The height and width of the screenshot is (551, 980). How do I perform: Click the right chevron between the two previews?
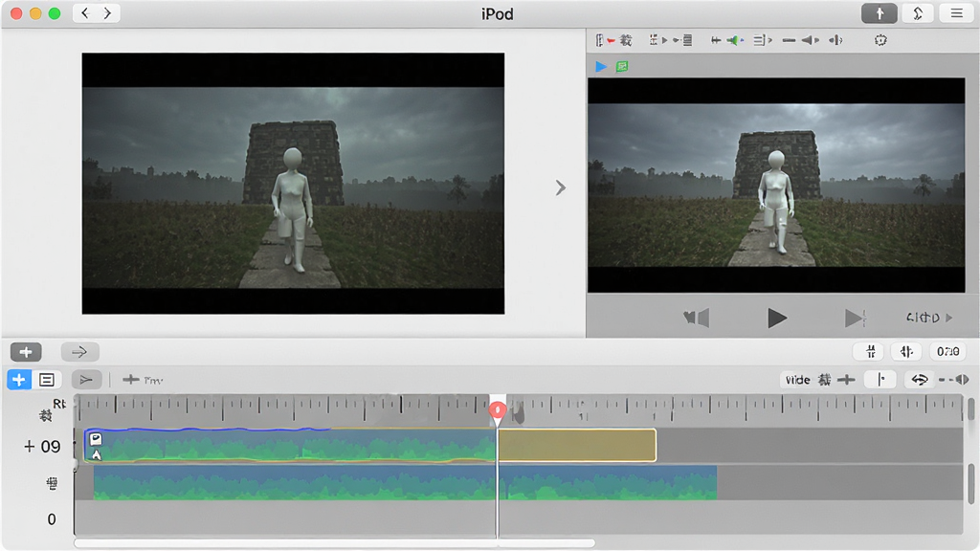pos(561,187)
